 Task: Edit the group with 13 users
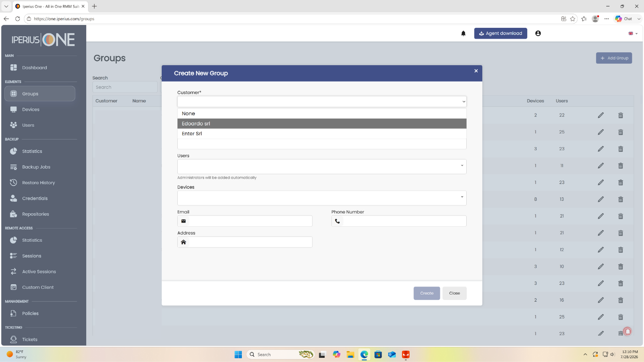coord(601,199)
